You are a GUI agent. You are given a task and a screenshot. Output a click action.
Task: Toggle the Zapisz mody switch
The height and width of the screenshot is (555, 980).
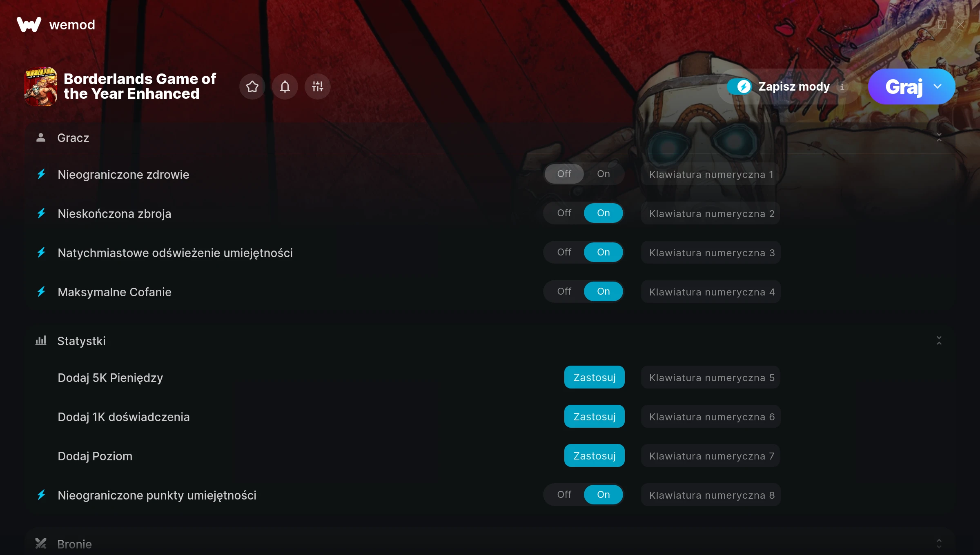tap(739, 87)
